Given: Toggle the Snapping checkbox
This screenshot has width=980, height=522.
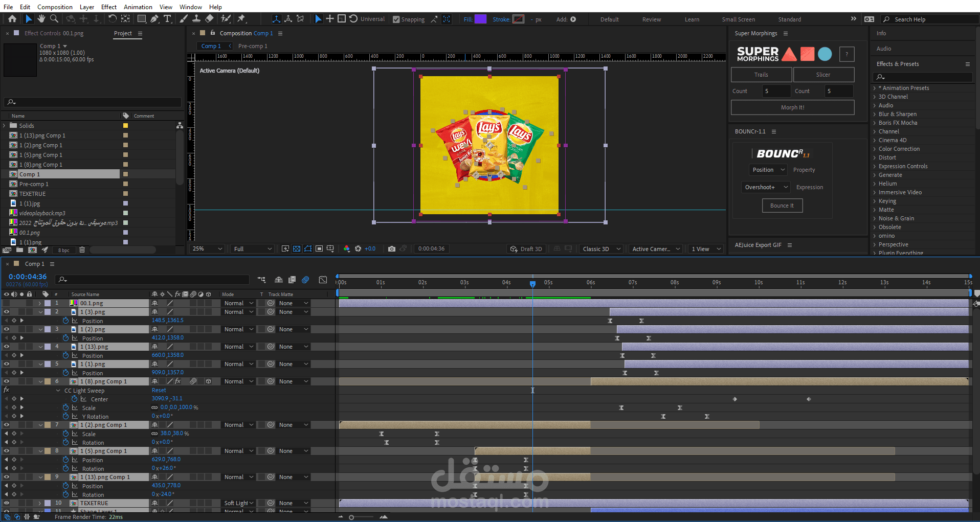Looking at the screenshot, I should 396,19.
